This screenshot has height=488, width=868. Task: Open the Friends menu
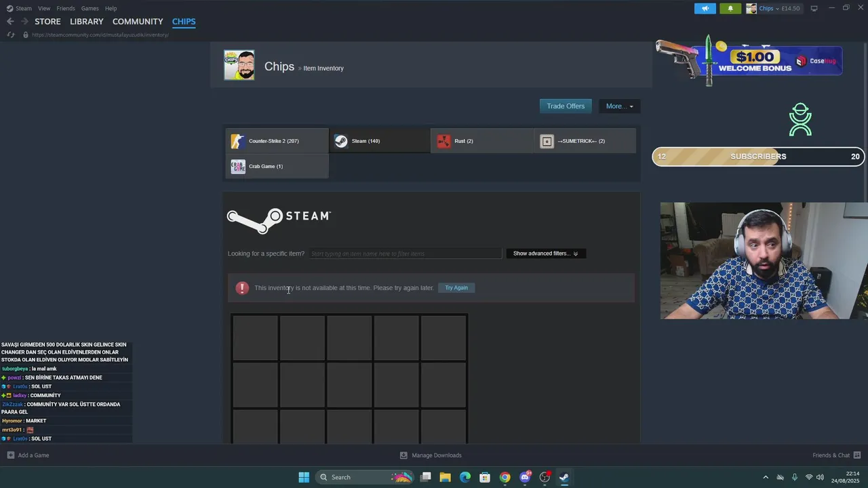tap(66, 8)
